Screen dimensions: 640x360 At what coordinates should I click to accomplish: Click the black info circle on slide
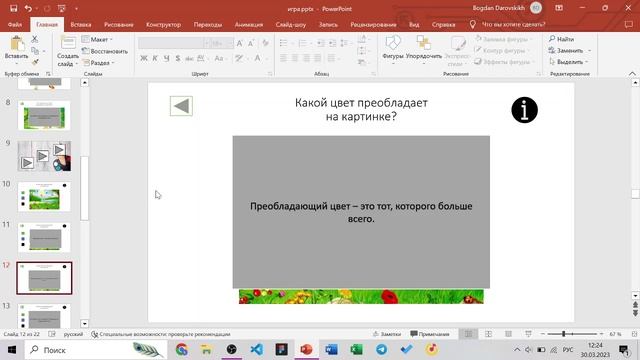[x=524, y=110]
